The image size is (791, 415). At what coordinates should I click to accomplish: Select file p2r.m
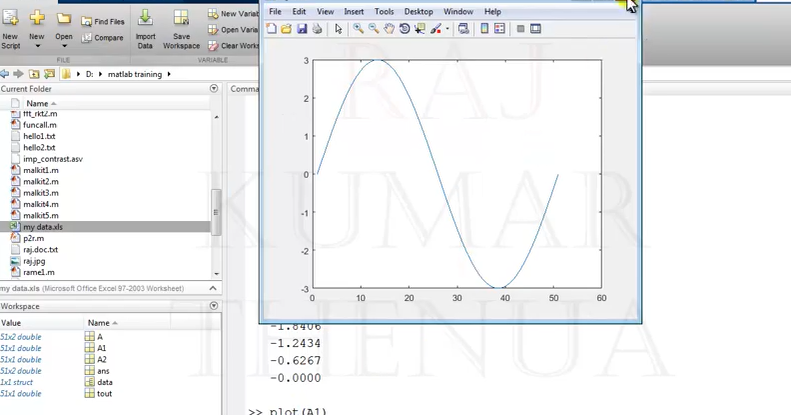[x=33, y=238]
